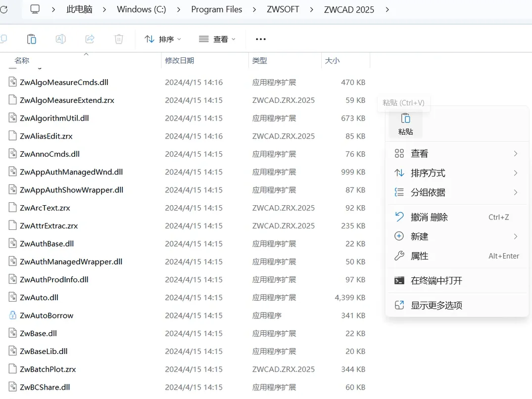Click the ZwAlgorithmUtil.dll file icon
The height and width of the screenshot is (399, 532).
pos(12,118)
